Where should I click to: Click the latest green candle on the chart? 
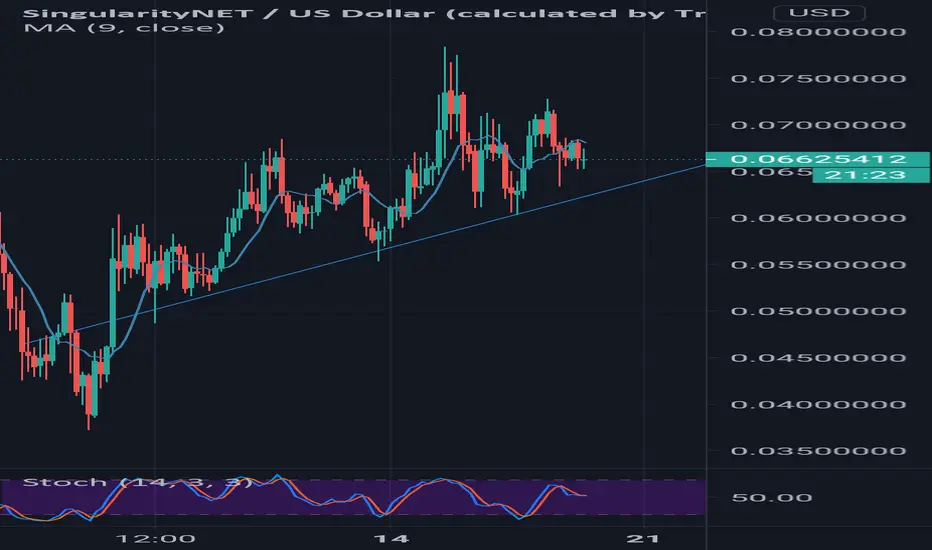(x=585, y=159)
